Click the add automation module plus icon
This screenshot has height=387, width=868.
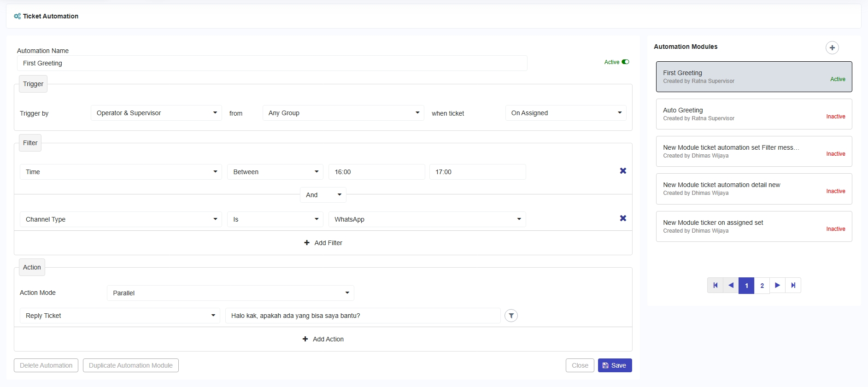coord(832,48)
